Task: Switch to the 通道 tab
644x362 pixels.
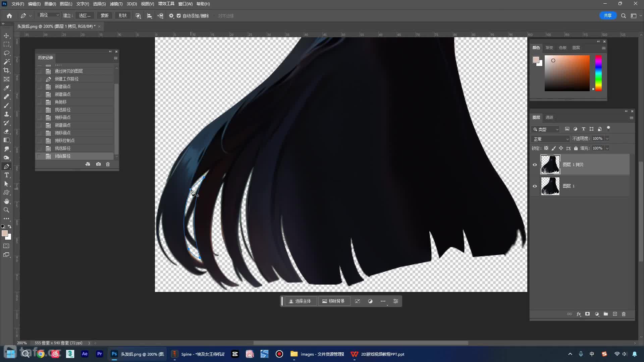Action: (x=549, y=117)
